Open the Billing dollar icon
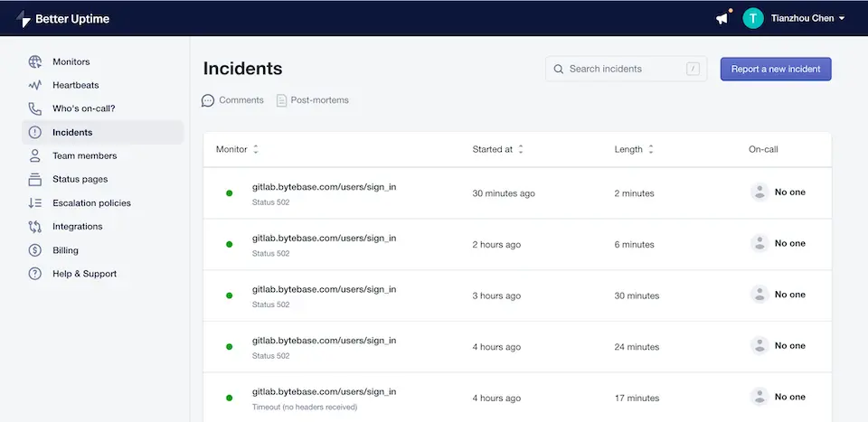The width and height of the screenshot is (868, 422). tap(35, 250)
